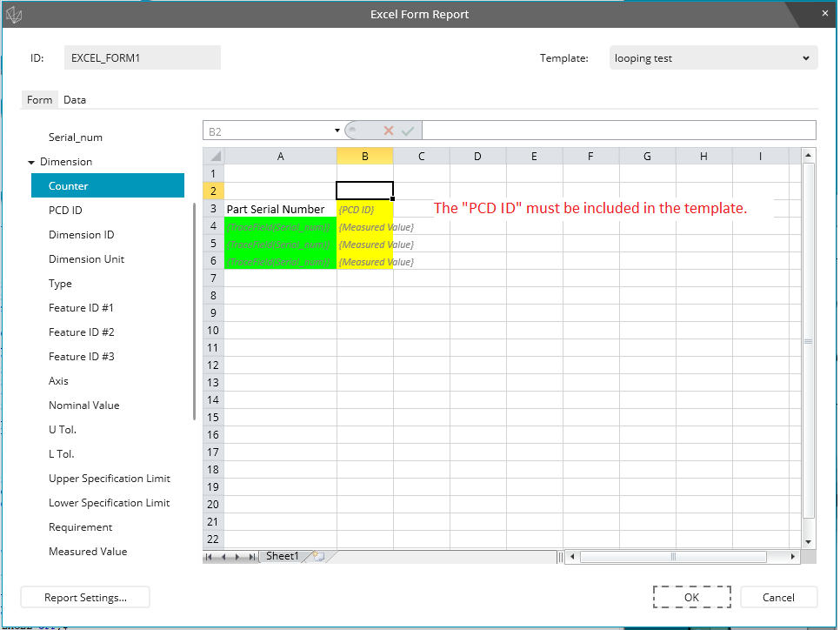This screenshot has width=840, height=630.
Task: Click the right arrow of the horizontal scrollbar
Action: click(791, 556)
